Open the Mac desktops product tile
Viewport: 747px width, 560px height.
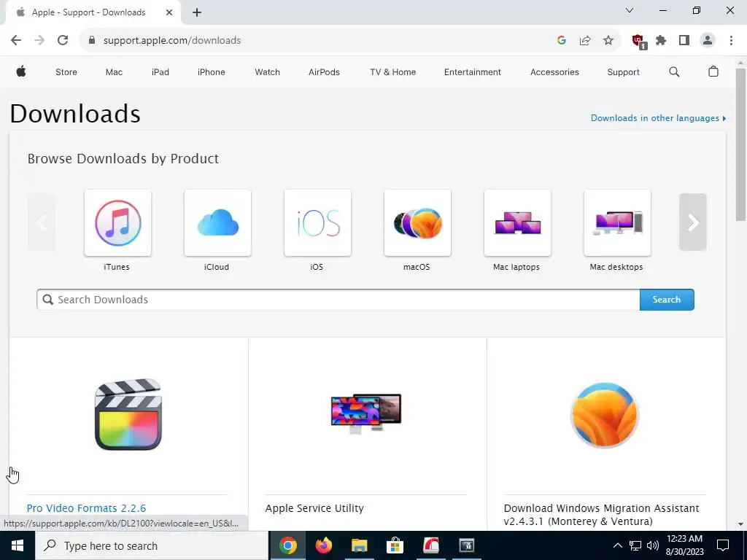pos(617,223)
